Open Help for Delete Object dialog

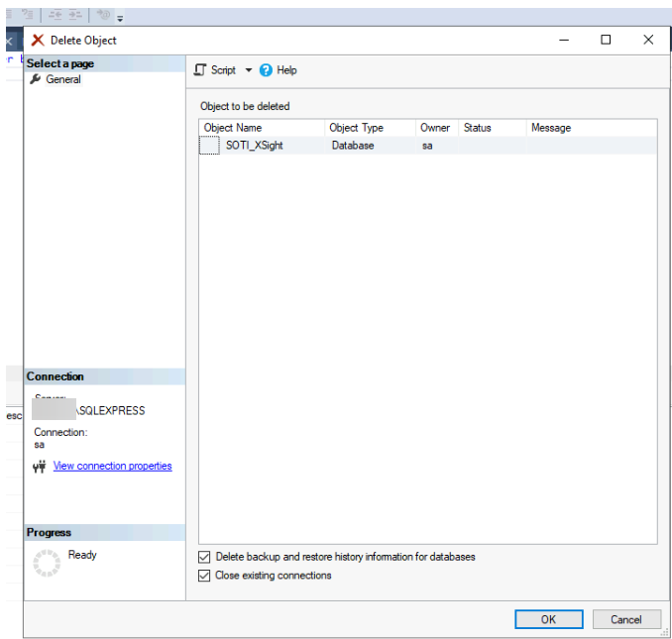coord(279,69)
